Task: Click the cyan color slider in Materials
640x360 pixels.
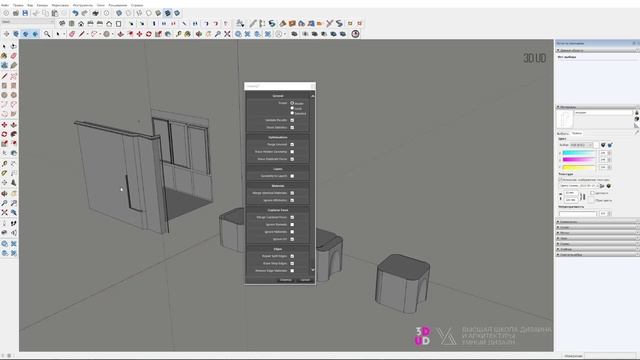Action: tap(579, 153)
